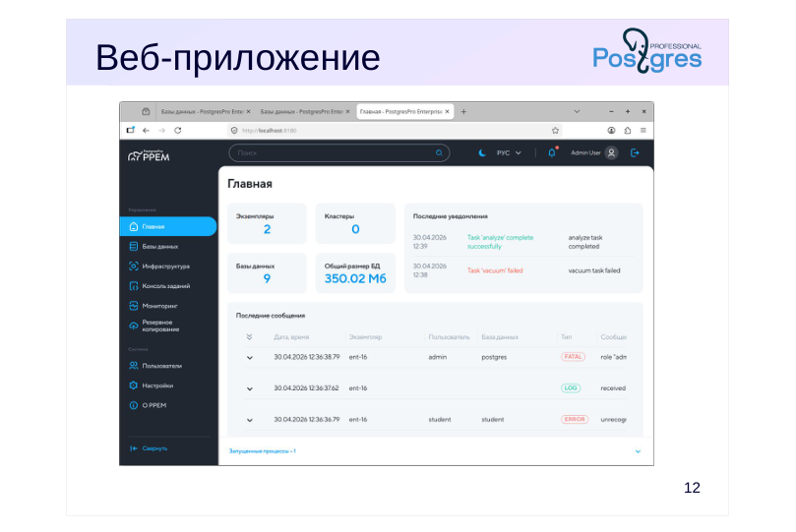This screenshot has height=532, width=796.
Task: Click the Настройки gear icon
Action: pos(134,385)
